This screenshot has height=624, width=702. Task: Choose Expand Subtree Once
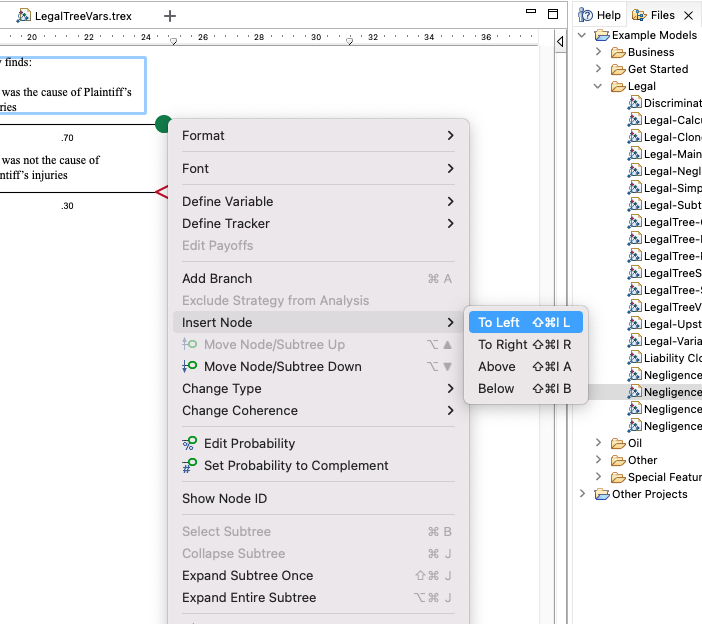click(318, 575)
